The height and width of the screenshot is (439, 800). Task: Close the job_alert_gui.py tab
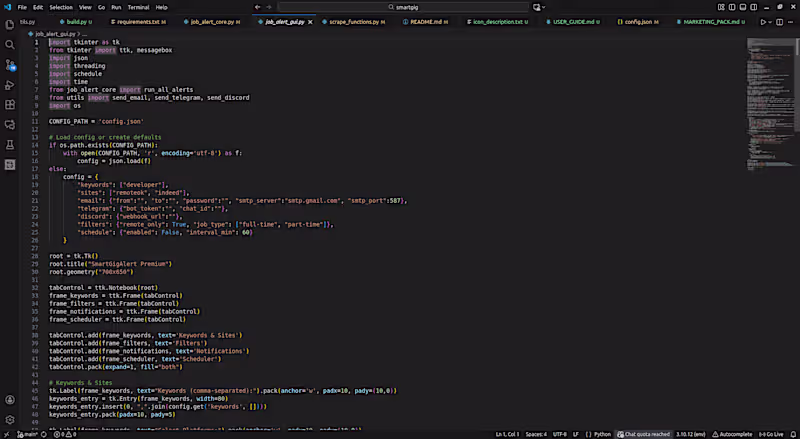pyautogui.click(x=310, y=22)
